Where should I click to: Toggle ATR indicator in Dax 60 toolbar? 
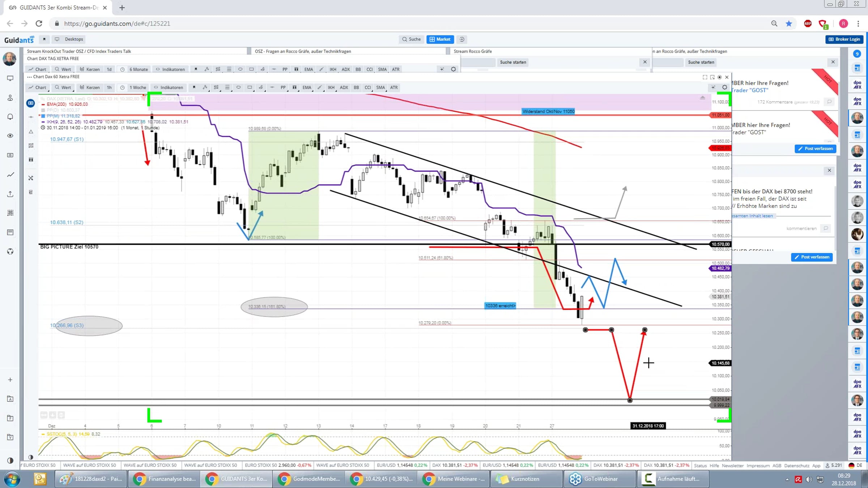click(394, 87)
